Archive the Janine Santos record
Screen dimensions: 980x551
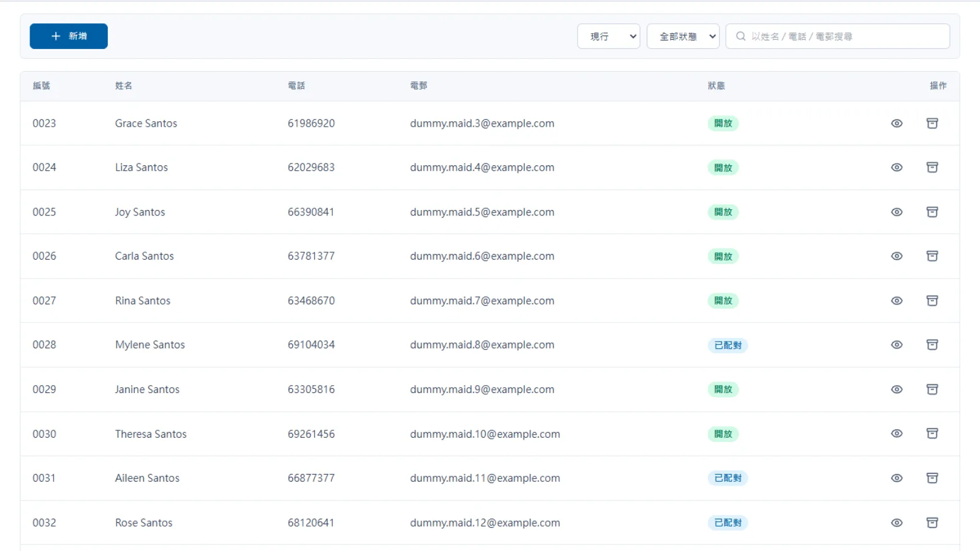click(x=932, y=389)
